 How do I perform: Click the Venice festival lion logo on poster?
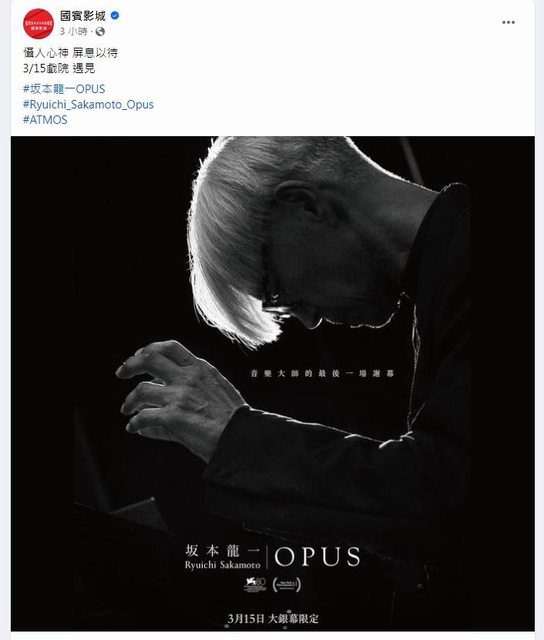point(255,584)
